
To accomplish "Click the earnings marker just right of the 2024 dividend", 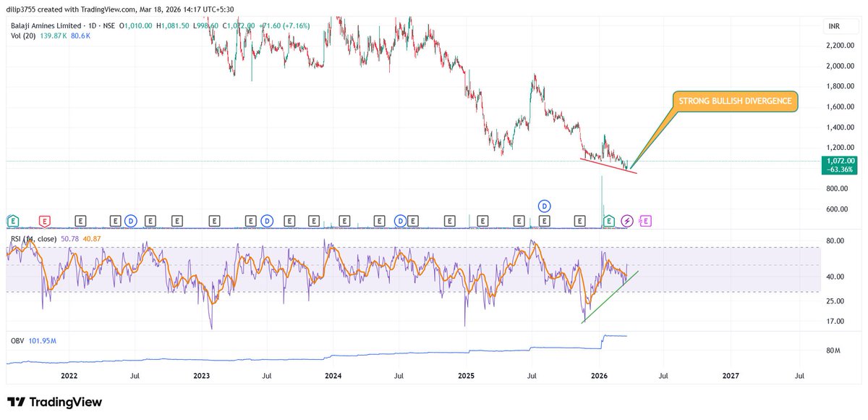I will coord(413,220).
